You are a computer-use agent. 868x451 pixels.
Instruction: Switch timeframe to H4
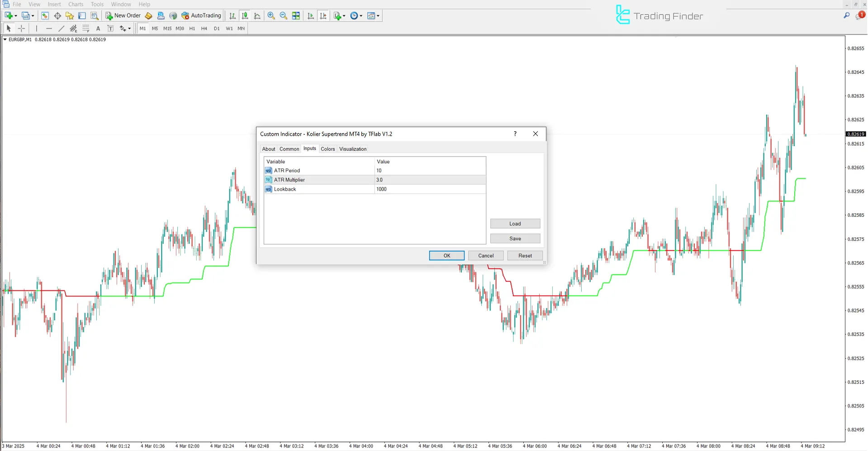point(204,28)
